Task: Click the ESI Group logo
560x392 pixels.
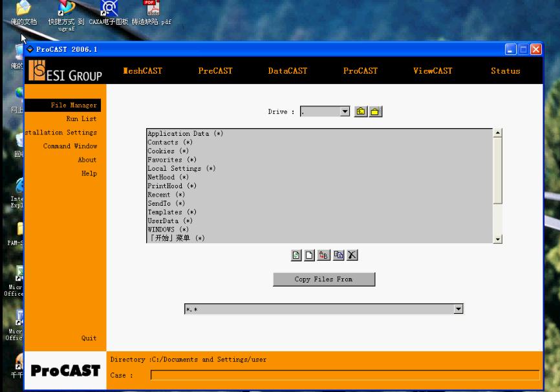Action: point(65,71)
